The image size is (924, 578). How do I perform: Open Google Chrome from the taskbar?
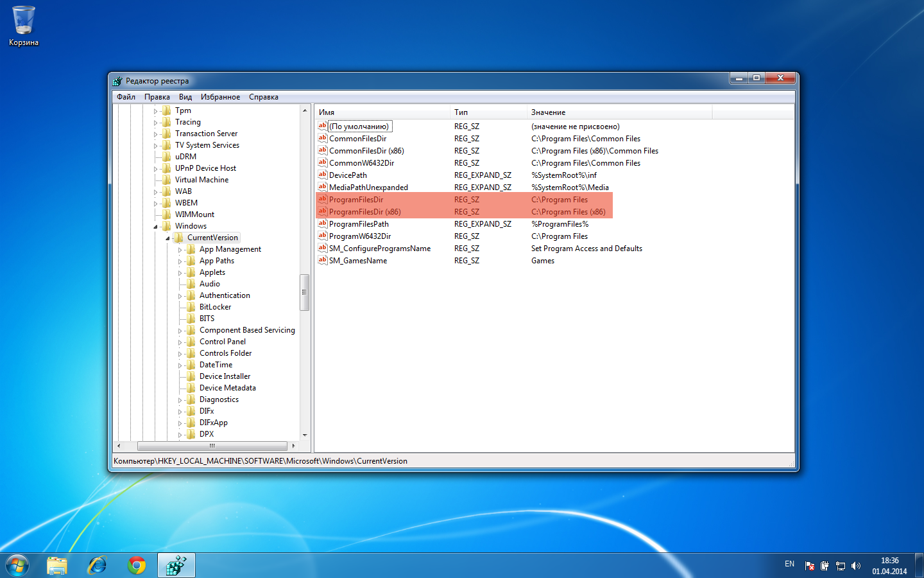136,565
